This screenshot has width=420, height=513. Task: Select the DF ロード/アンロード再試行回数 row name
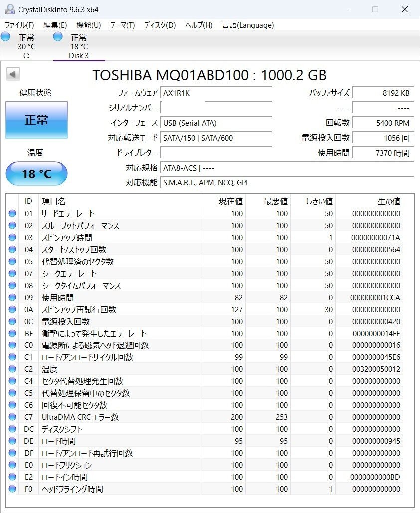87,453
